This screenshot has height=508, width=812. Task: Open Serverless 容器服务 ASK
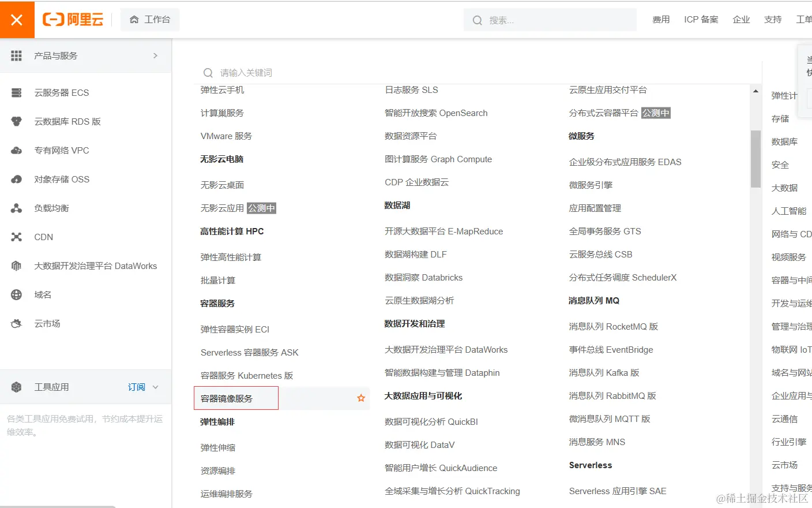pos(250,352)
